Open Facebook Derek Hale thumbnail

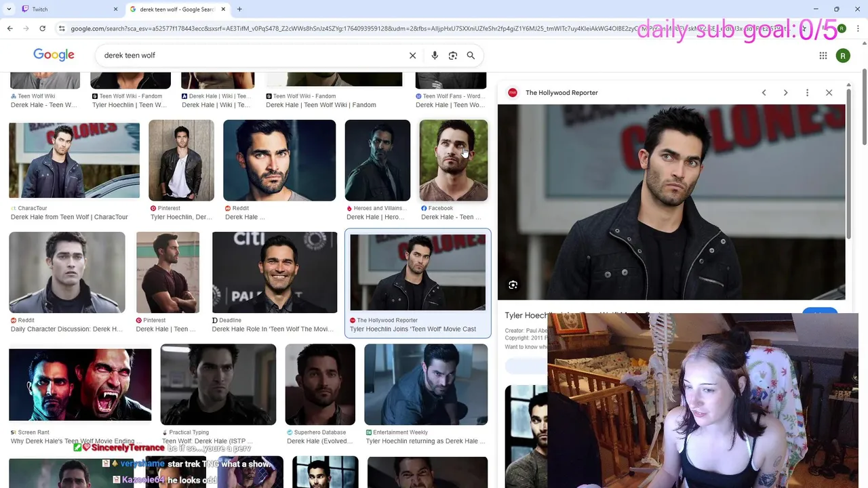[x=453, y=161]
